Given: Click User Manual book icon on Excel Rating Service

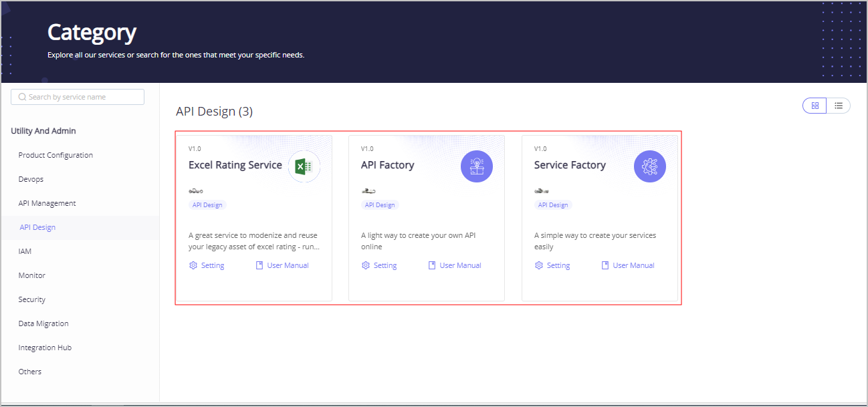Looking at the screenshot, I should coord(259,265).
